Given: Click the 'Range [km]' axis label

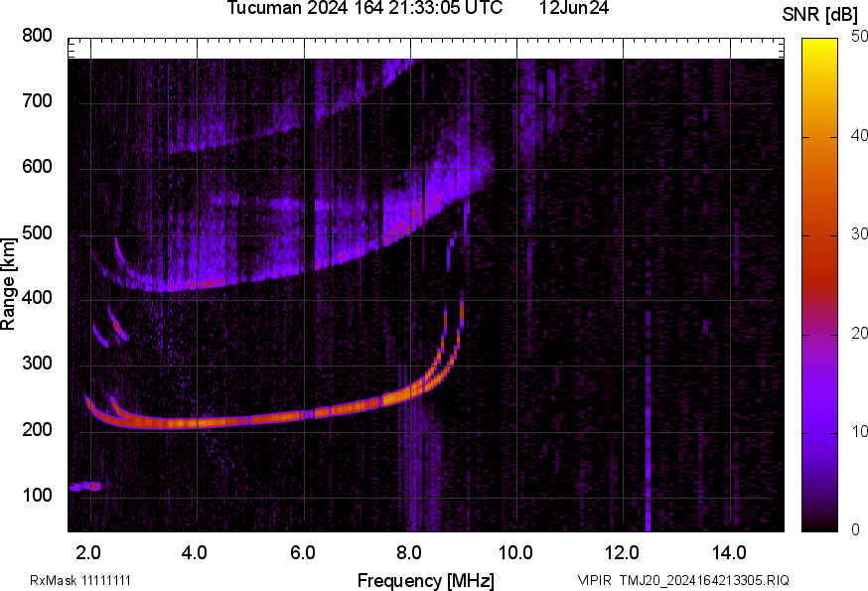Looking at the screenshot, I should 8,284.
